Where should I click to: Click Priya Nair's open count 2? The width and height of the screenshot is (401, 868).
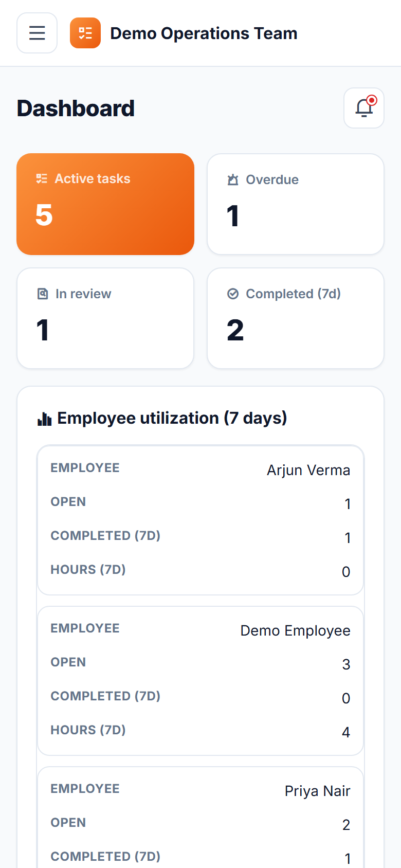[x=347, y=825]
